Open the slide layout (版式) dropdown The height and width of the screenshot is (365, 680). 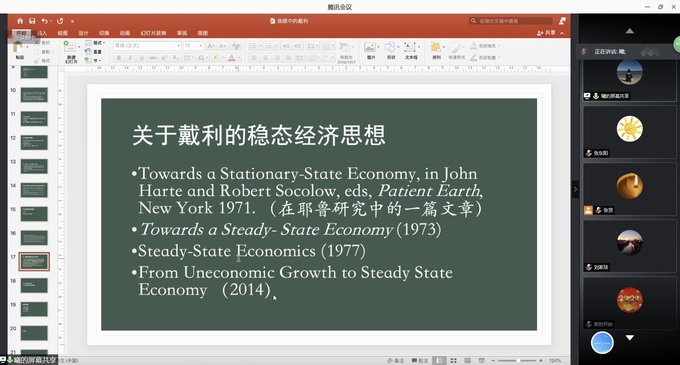[x=96, y=43]
